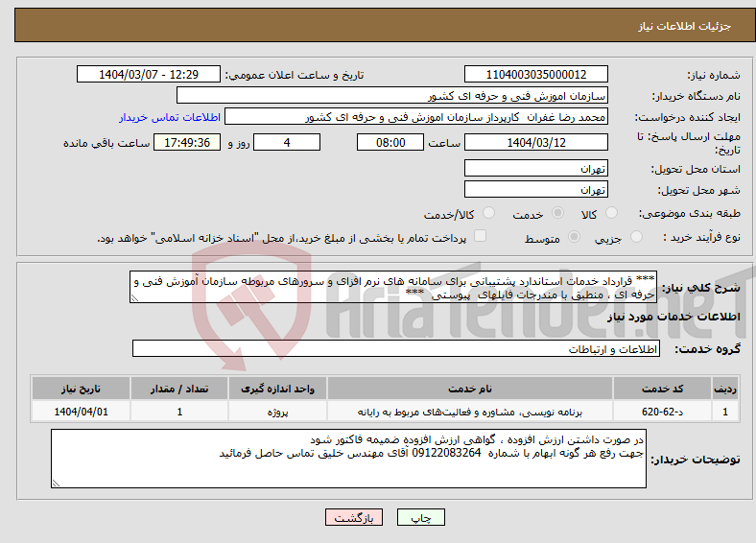Screen dimensions: 756x543
Task: Click the response deadline date 1404/03/12
Action: pos(536,142)
